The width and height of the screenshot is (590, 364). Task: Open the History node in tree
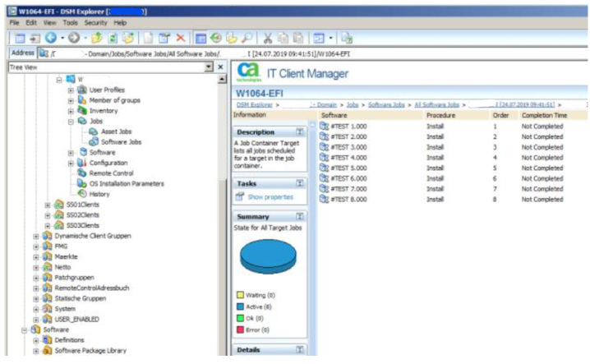pos(99,194)
